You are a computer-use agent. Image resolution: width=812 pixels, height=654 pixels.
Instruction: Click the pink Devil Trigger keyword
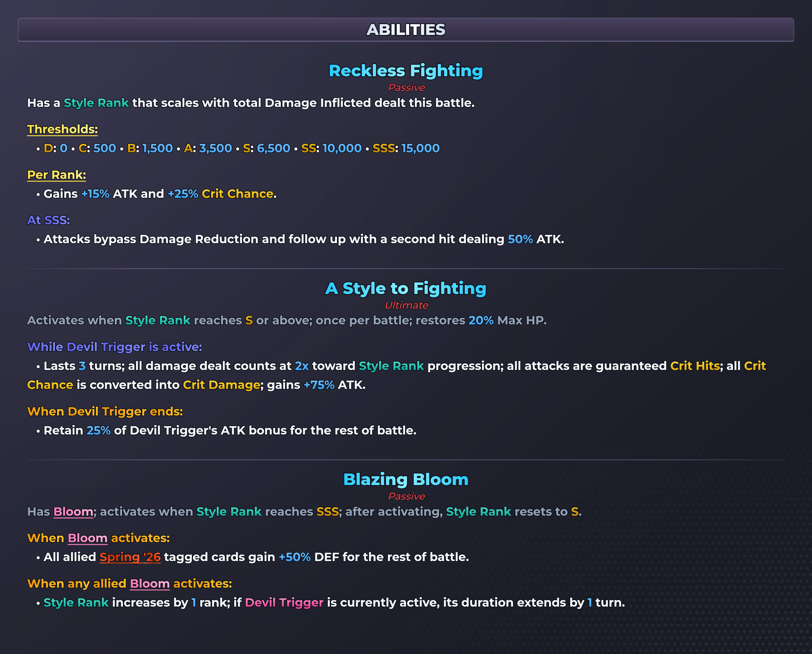click(284, 603)
